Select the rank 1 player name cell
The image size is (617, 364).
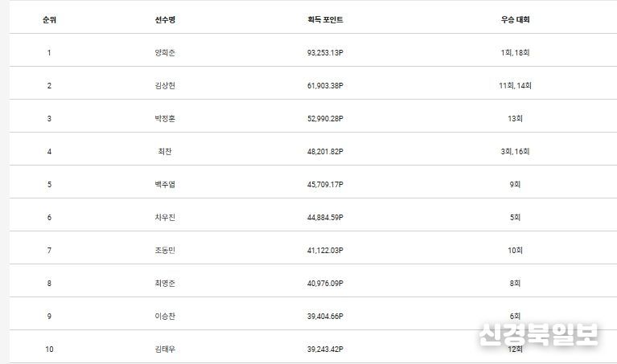click(166, 53)
